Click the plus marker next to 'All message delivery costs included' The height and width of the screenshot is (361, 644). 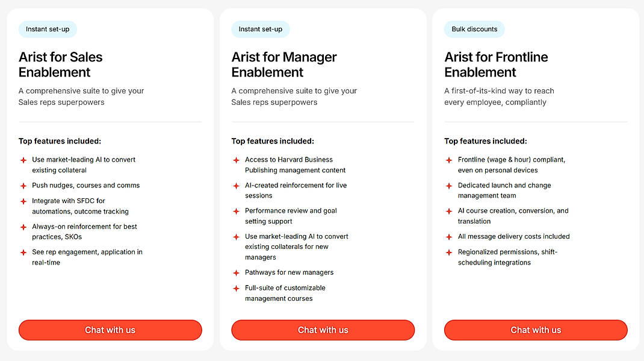[449, 236]
